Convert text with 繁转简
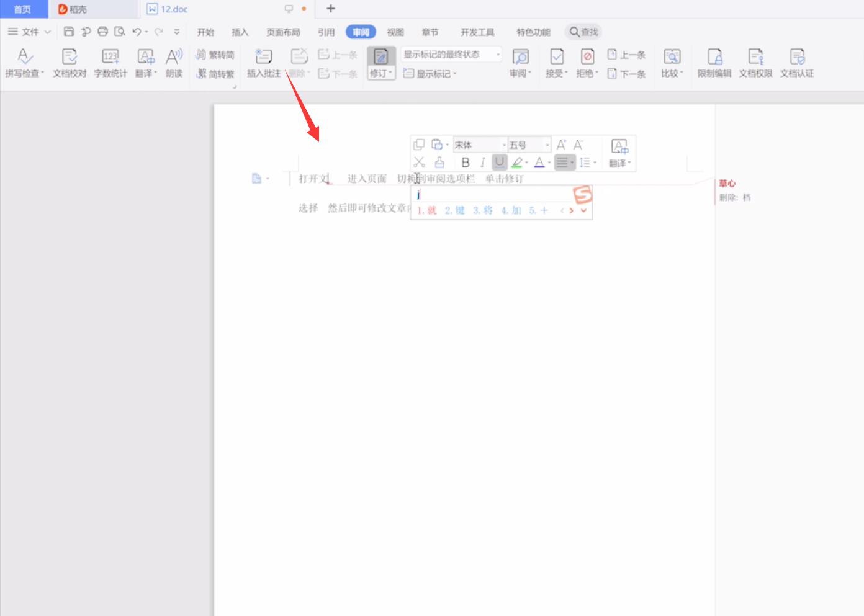The image size is (864, 616). (215, 55)
